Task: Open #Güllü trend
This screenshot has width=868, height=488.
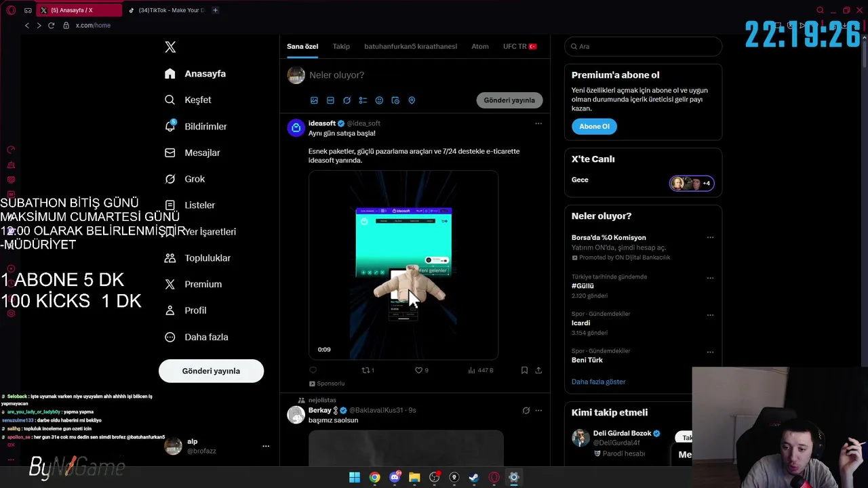Action: coord(583,286)
